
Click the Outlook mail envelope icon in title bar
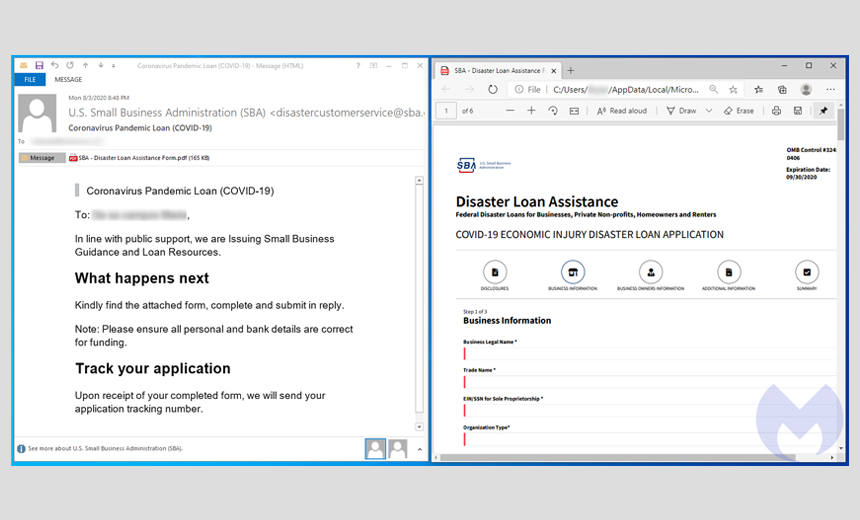(x=24, y=65)
